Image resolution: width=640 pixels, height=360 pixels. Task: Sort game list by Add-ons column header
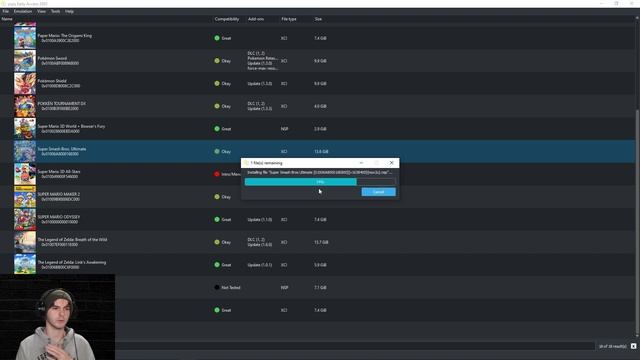(x=256, y=19)
